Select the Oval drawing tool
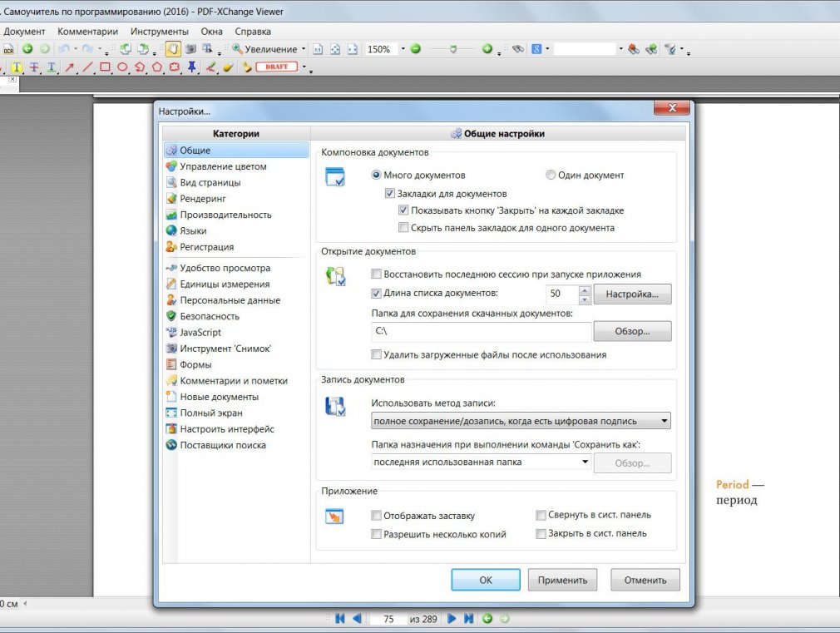This screenshot has width=840, height=633. [x=122, y=67]
